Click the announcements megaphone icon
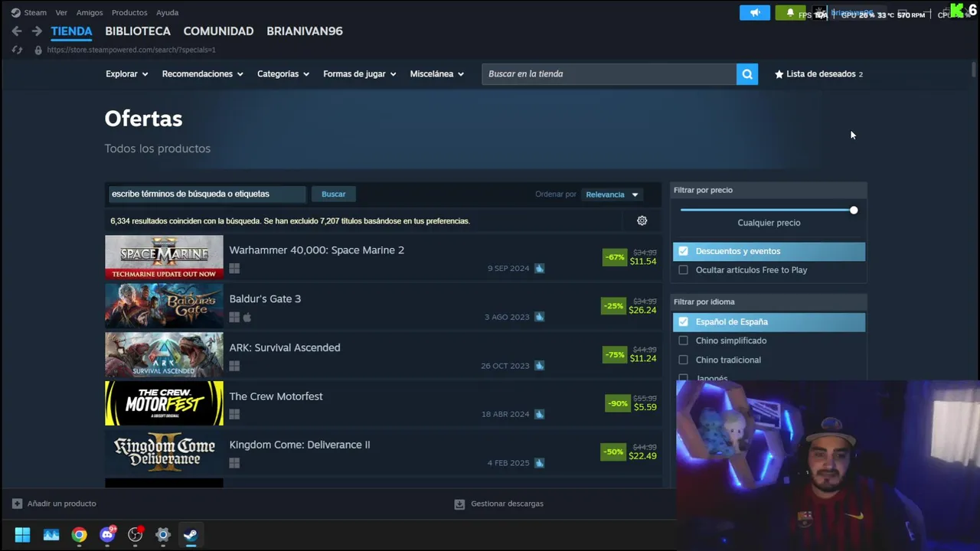The image size is (980, 551). [755, 13]
